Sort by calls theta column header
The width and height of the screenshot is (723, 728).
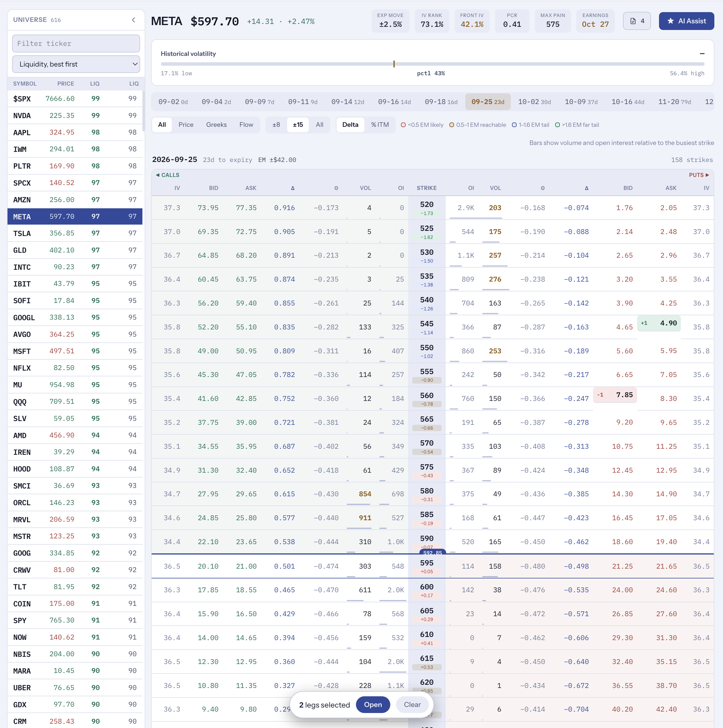point(336,188)
